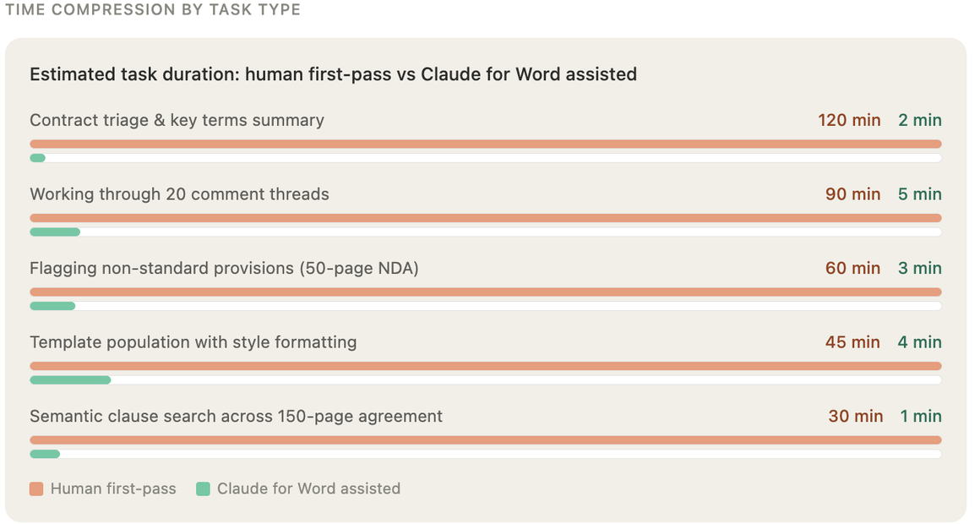Click the orange Human first-pass legend swatch
Viewport: 980px width, 524px height.
pyautogui.click(x=36, y=489)
